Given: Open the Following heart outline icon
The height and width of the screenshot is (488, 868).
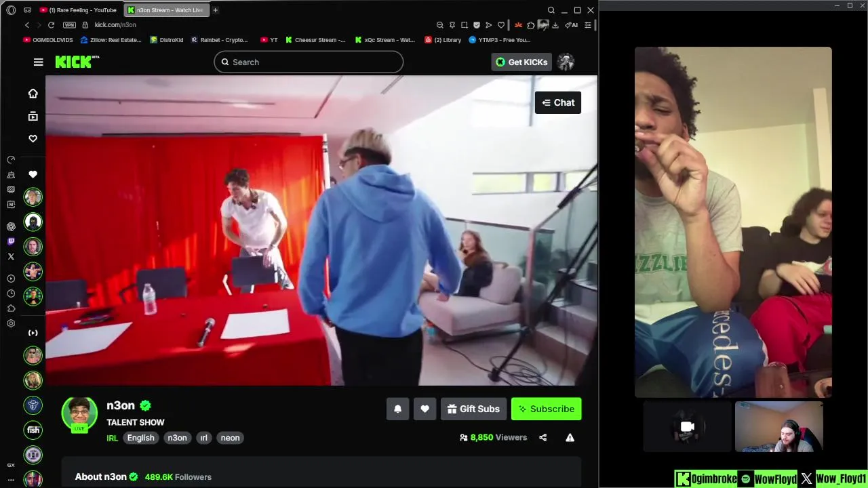Looking at the screenshot, I should (33, 138).
